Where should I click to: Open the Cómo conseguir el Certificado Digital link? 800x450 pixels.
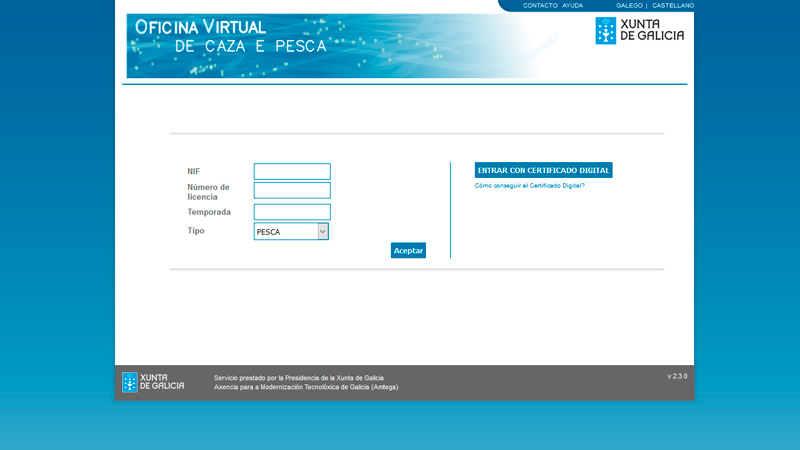[x=529, y=186]
